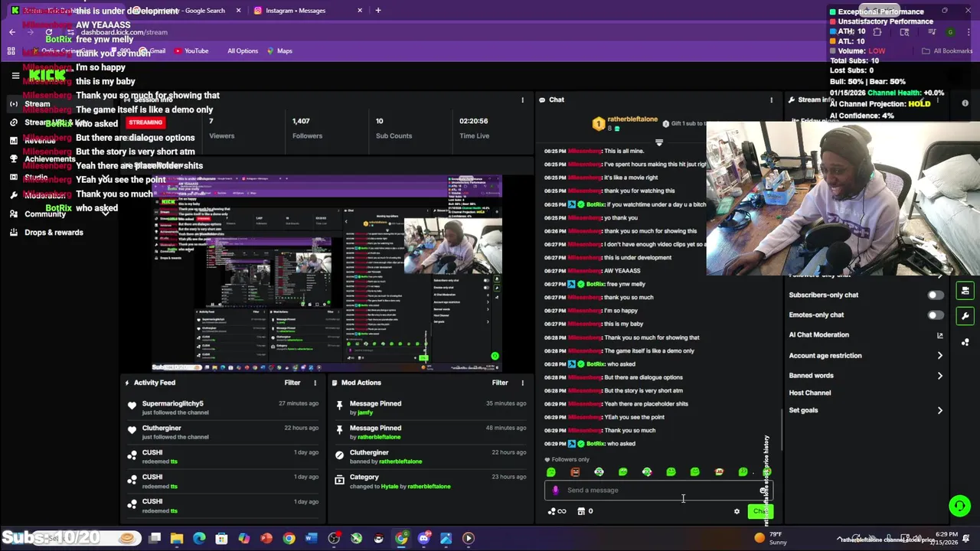The width and height of the screenshot is (980, 551).
Task: Open Host Channel option
Action: click(x=809, y=393)
